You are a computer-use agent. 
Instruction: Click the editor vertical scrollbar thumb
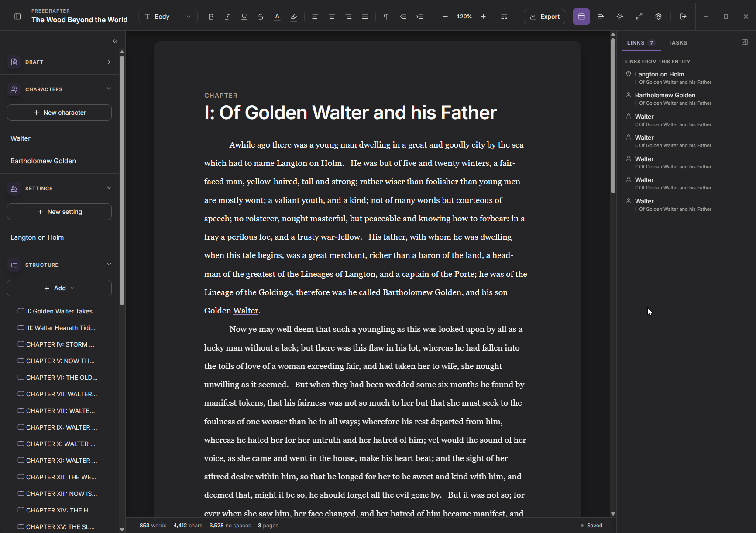[x=613, y=116]
